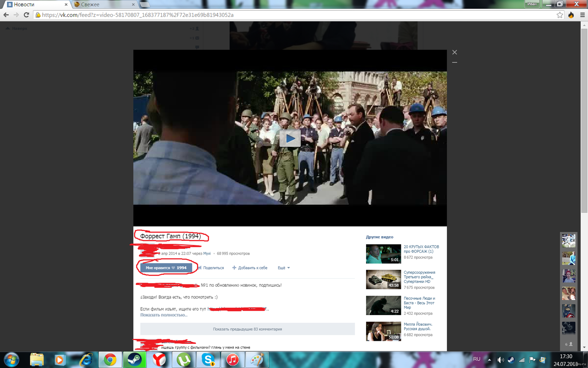Open iTunes from taskbar
The image size is (588, 368).
(232, 360)
